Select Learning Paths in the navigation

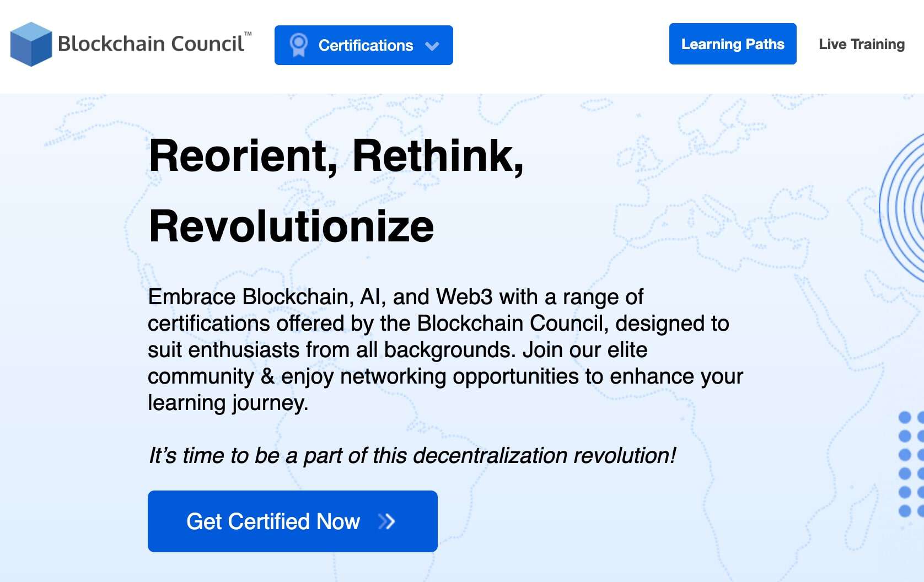(x=733, y=45)
